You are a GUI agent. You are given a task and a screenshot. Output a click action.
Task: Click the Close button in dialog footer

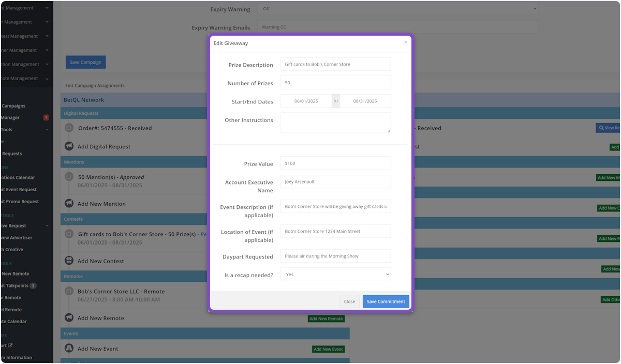(349, 301)
